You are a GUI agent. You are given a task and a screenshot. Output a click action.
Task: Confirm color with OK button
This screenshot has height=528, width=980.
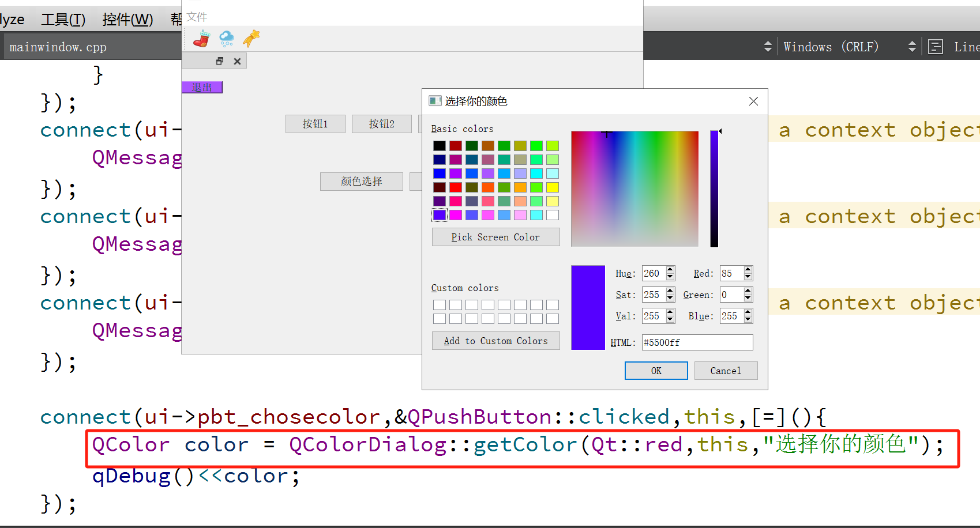656,371
